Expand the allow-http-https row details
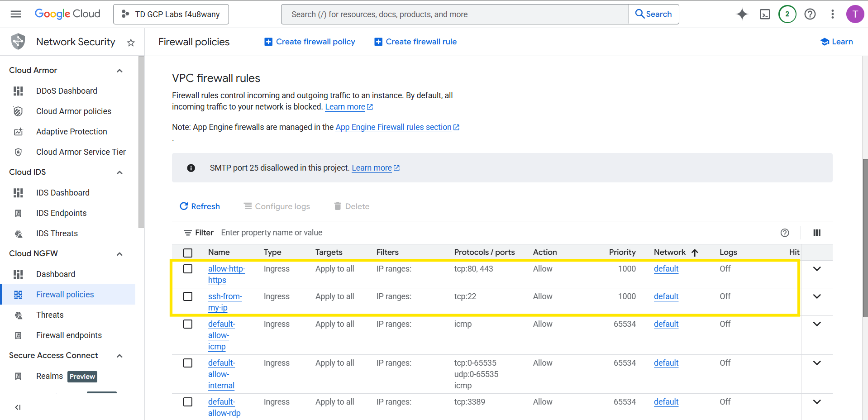The width and height of the screenshot is (868, 420). tap(817, 269)
